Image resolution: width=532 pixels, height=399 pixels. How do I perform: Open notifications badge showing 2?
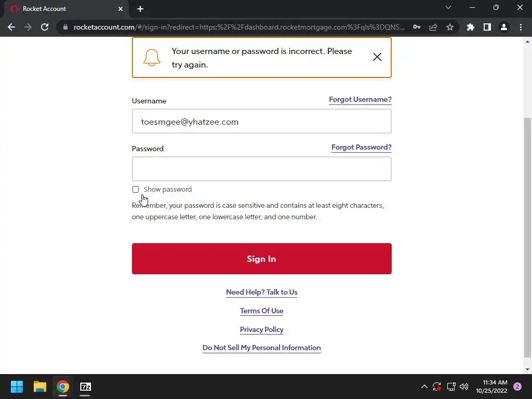pos(517,387)
